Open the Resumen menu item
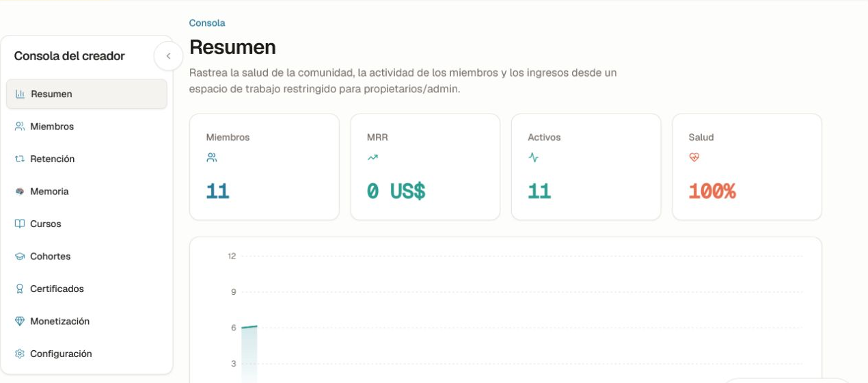Screen dimensions: 868x383 (x=87, y=94)
